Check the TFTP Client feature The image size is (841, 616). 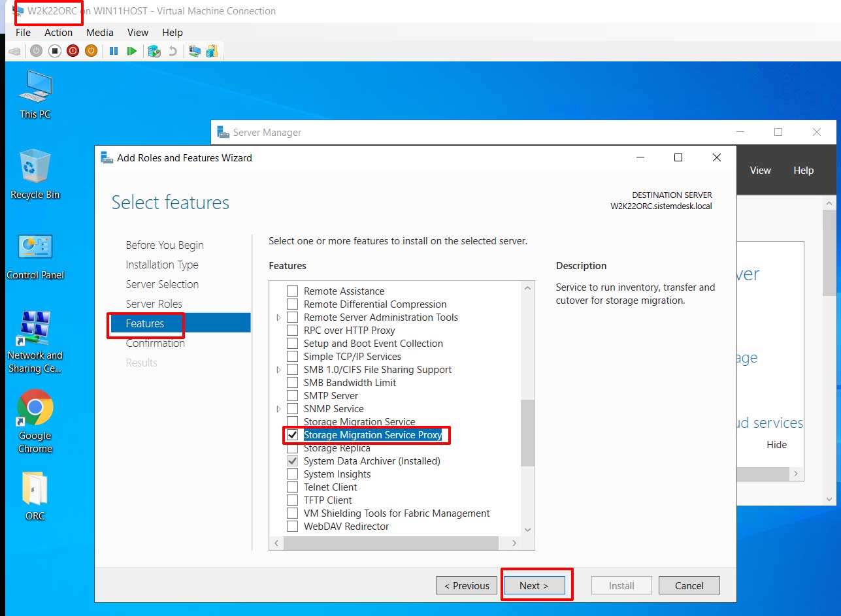pyautogui.click(x=293, y=500)
